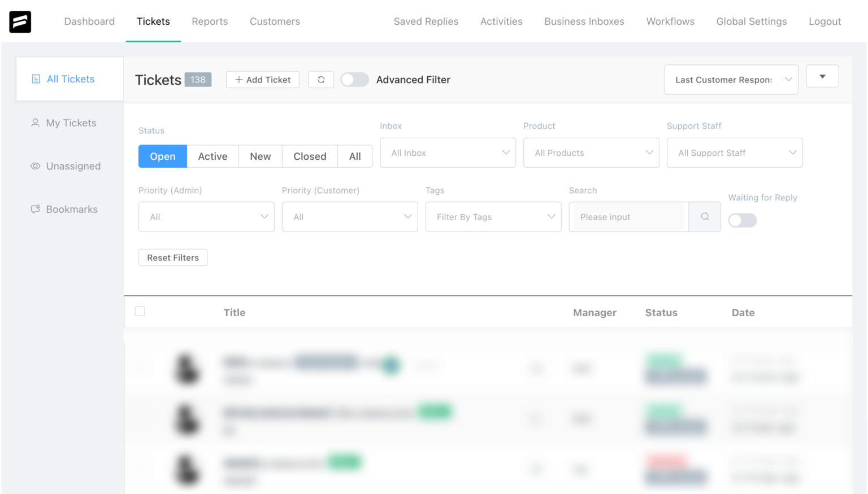This screenshot has height=494, width=868.
Task: Open Bookmarks via its sidebar icon
Action: coord(35,209)
